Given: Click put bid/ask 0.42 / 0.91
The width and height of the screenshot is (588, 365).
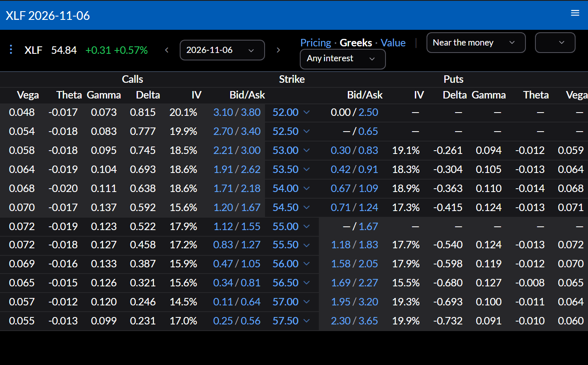Looking at the screenshot, I should pos(354,169).
